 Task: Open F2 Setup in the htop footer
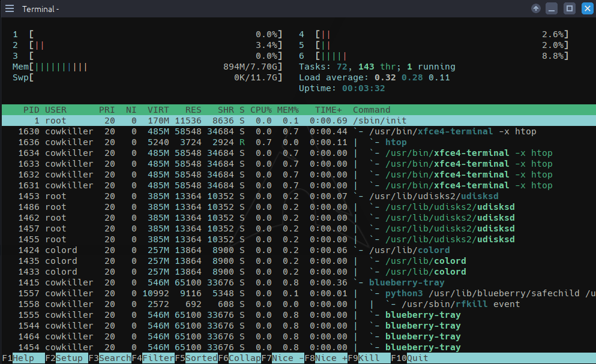(x=66, y=358)
